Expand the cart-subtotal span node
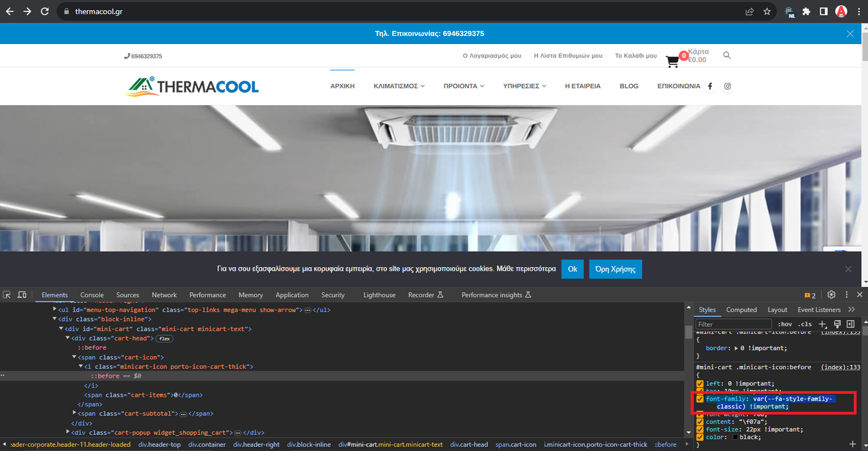Image resolution: width=868 pixels, height=451 pixels. tap(75, 413)
